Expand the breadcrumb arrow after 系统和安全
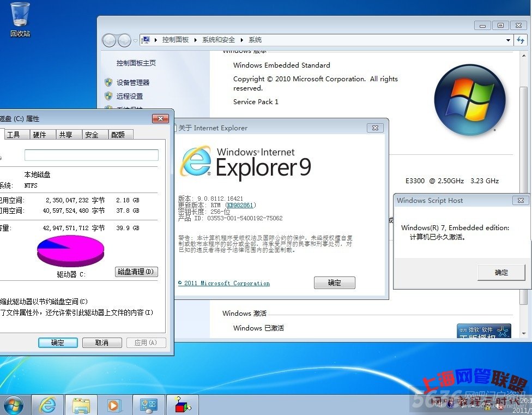 point(242,40)
